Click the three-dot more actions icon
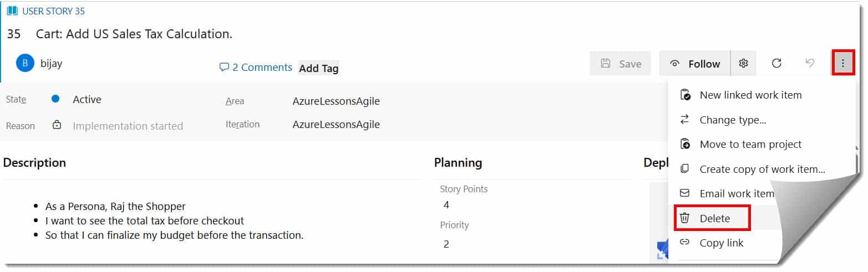Viewport: 868px width, 272px height. (842, 64)
